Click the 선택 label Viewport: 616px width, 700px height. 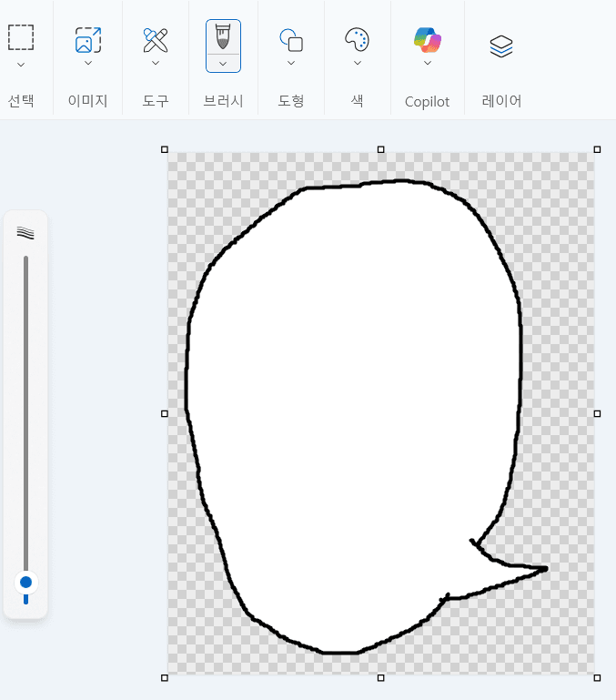pyautogui.click(x=21, y=100)
